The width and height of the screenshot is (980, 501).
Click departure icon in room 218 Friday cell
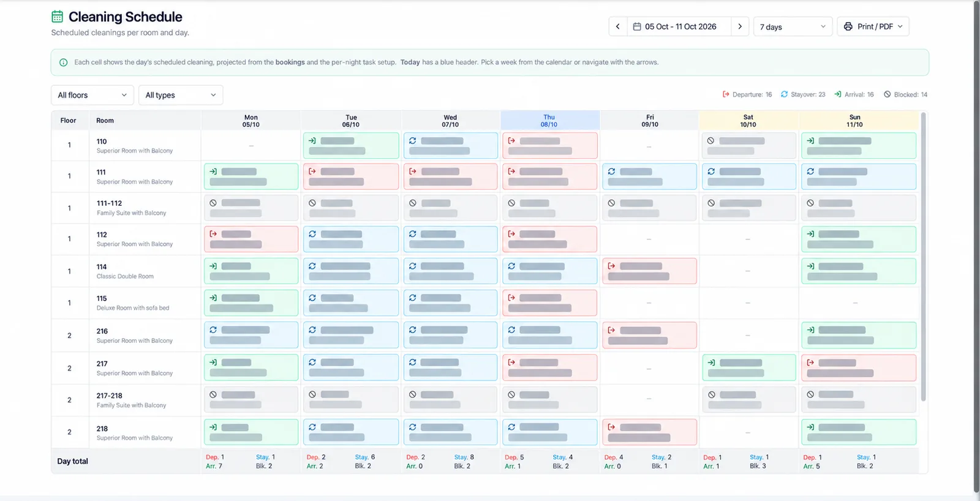pos(611,427)
